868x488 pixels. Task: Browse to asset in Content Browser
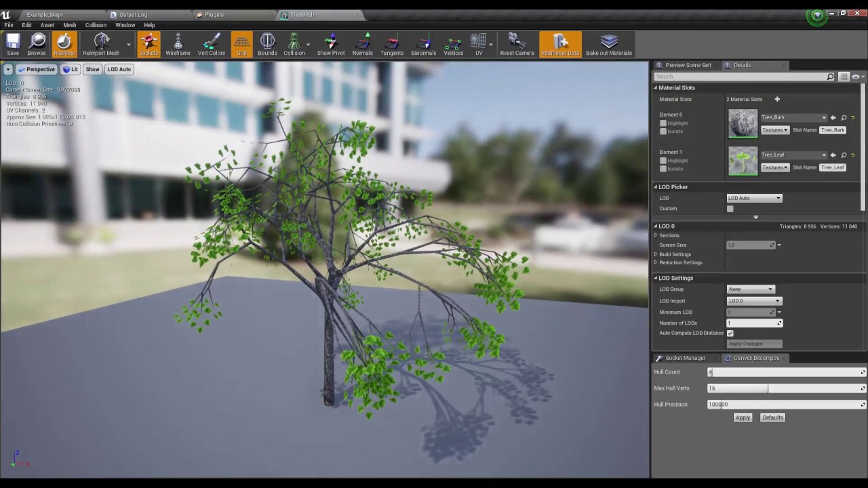tap(37, 45)
